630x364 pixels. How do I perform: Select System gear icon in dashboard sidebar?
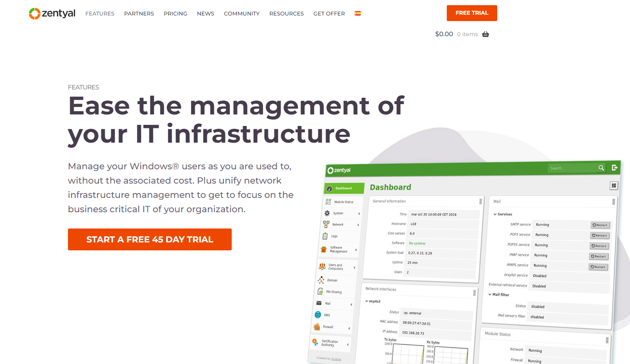pyautogui.click(x=327, y=213)
